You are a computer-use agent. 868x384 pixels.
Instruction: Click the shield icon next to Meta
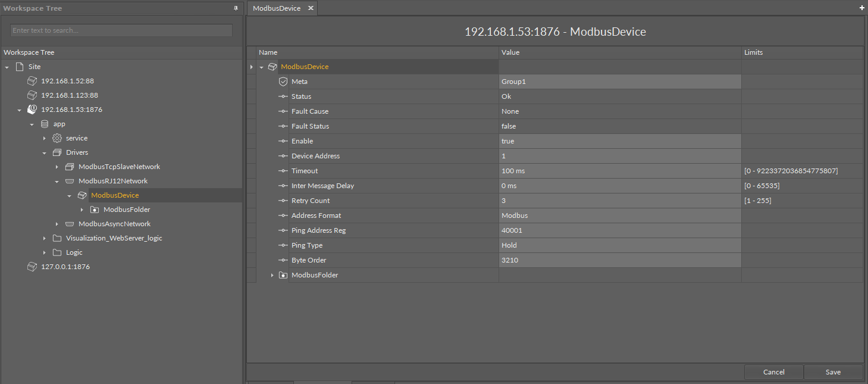click(283, 82)
